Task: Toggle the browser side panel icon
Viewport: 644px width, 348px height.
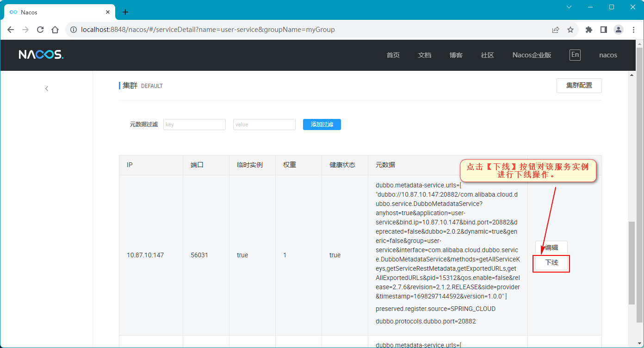Action: [603, 30]
